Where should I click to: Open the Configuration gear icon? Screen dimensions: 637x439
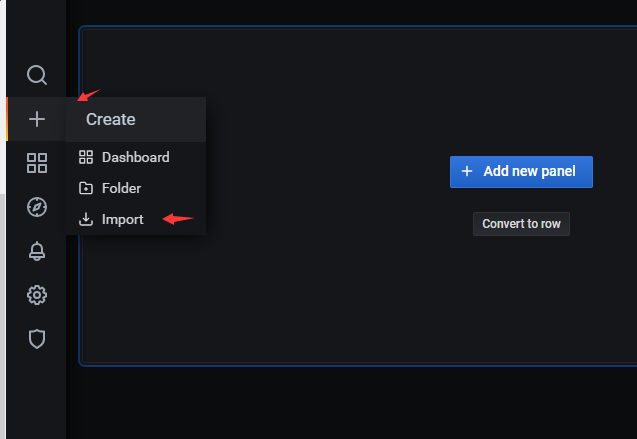click(37, 295)
